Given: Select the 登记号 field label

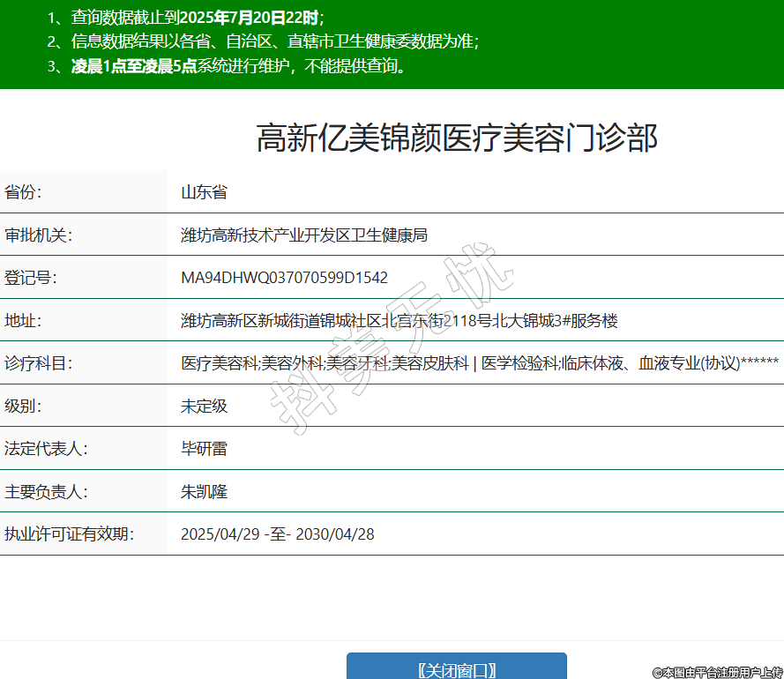Looking at the screenshot, I should tap(30, 278).
